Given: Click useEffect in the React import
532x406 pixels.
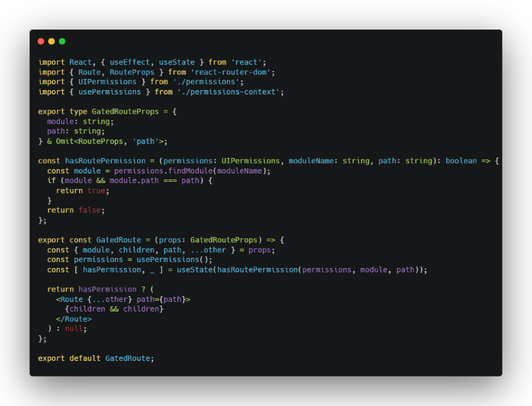Looking at the screenshot, I should [x=129, y=62].
